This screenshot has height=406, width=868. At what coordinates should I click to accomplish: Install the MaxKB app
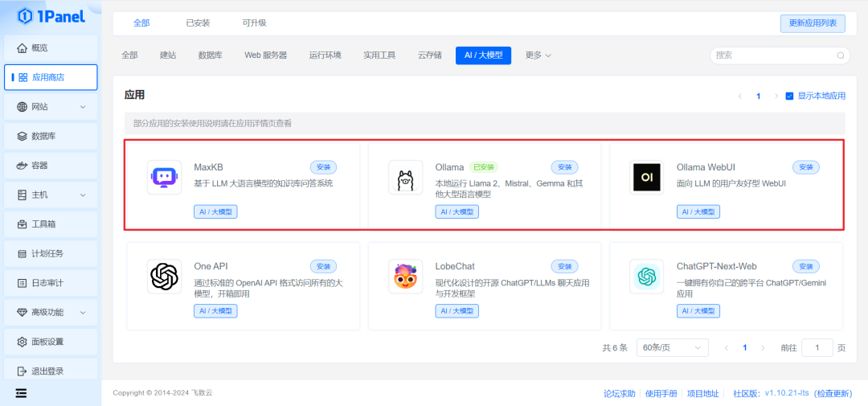click(323, 167)
